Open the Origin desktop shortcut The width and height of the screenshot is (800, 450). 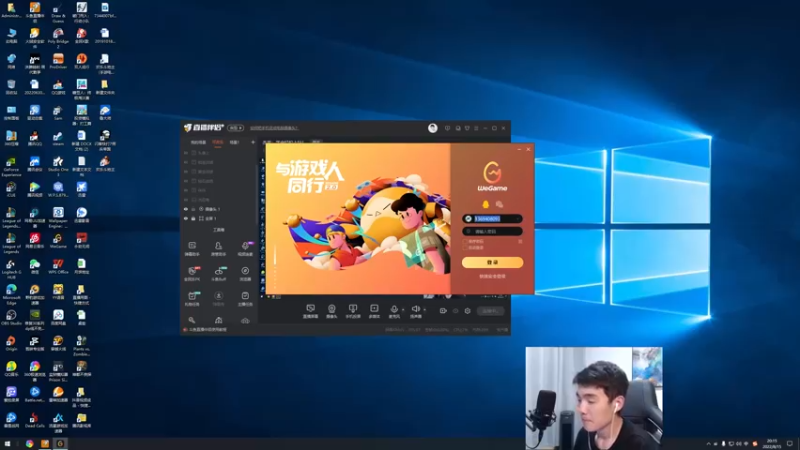point(11,343)
